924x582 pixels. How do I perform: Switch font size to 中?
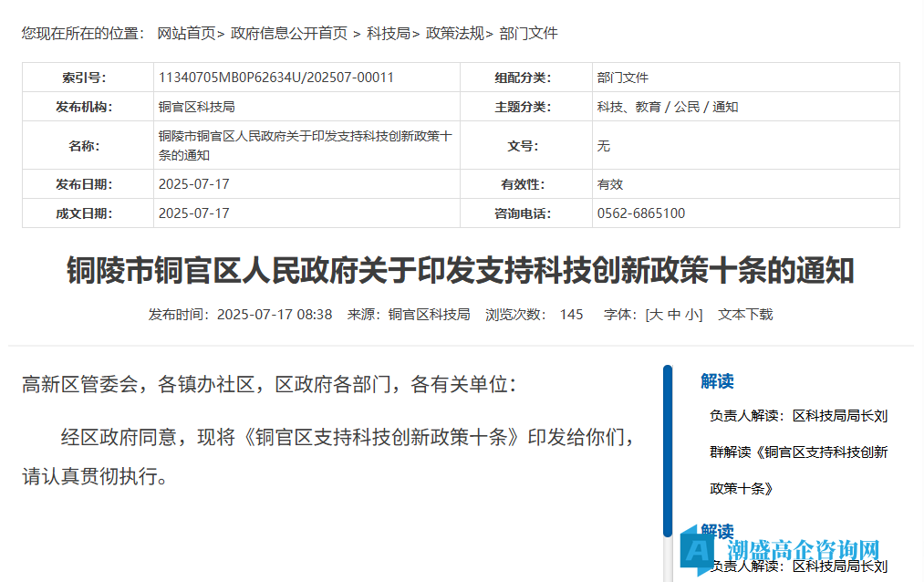click(x=674, y=315)
